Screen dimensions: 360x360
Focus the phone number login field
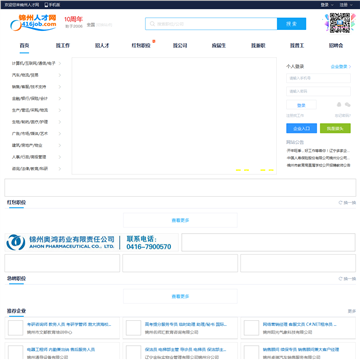coord(318,78)
